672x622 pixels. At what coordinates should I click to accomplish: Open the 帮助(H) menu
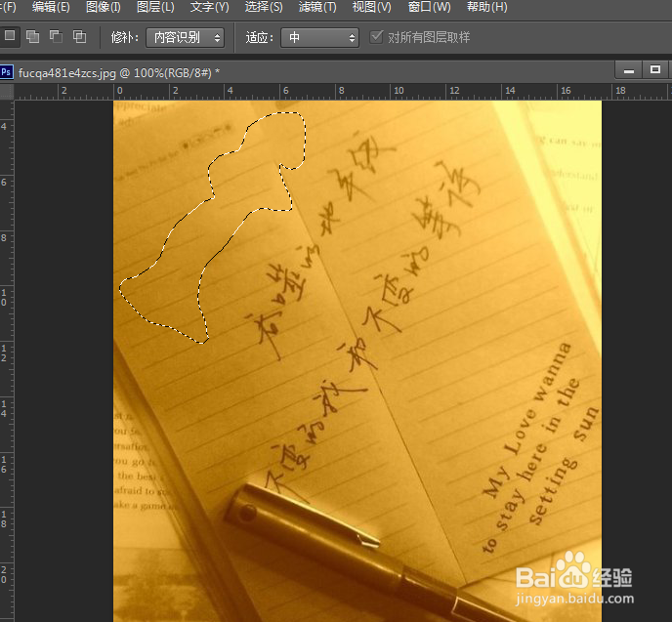click(x=486, y=7)
